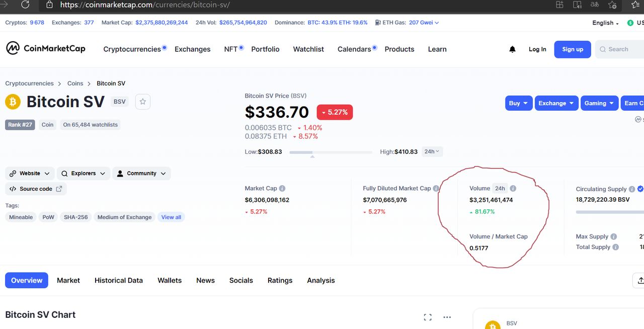The height and width of the screenshot is (329, 644).
Task: Click the Total Supply info icon
Action: tap(616, 247)
